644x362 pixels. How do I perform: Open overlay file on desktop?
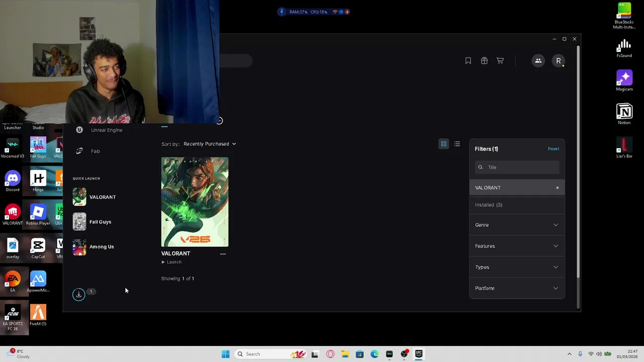point(13,248)
